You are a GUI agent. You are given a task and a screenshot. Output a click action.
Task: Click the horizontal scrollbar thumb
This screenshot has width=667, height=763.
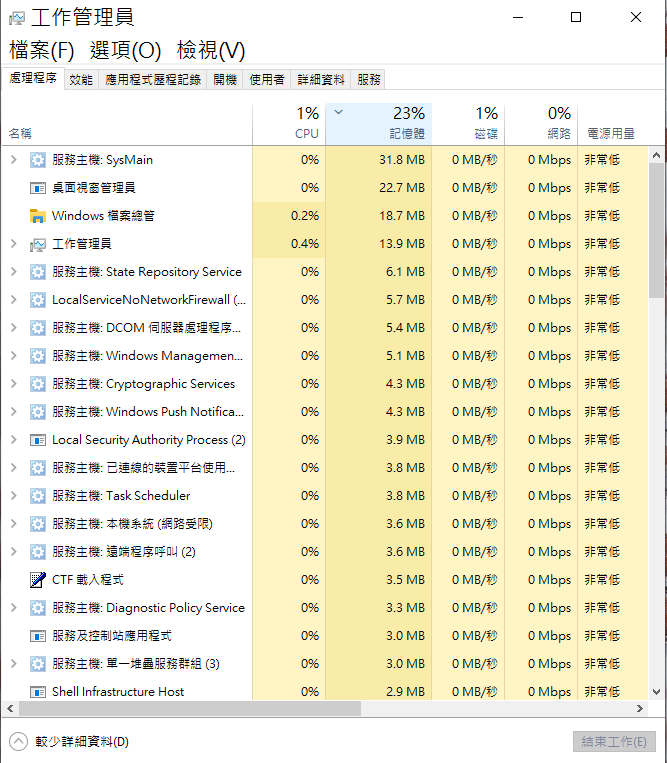(x=190, y=708)
